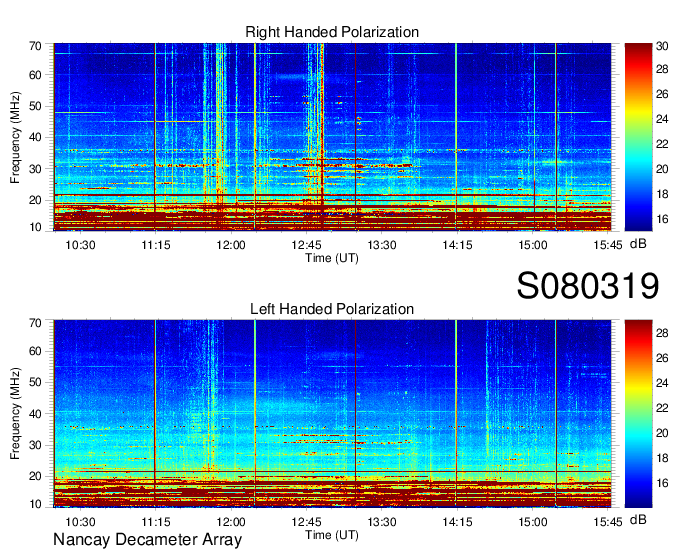Image resolution: width=680 pixels, height=552 pixels.
Task: Click the 20 label on Right Handed color bar
Action: 662,169
